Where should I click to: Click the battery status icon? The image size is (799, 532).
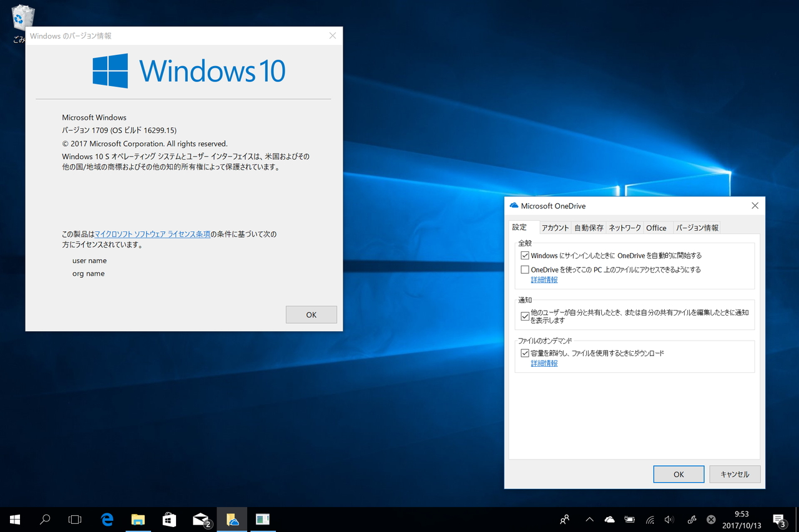pyautogui.click(x=629, y=519)
